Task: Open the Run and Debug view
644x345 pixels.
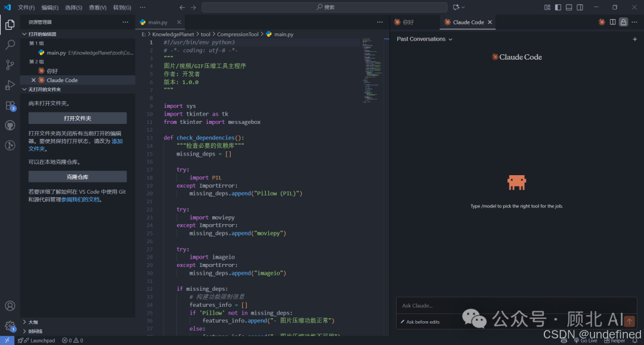Action: [x=10, y=85]
